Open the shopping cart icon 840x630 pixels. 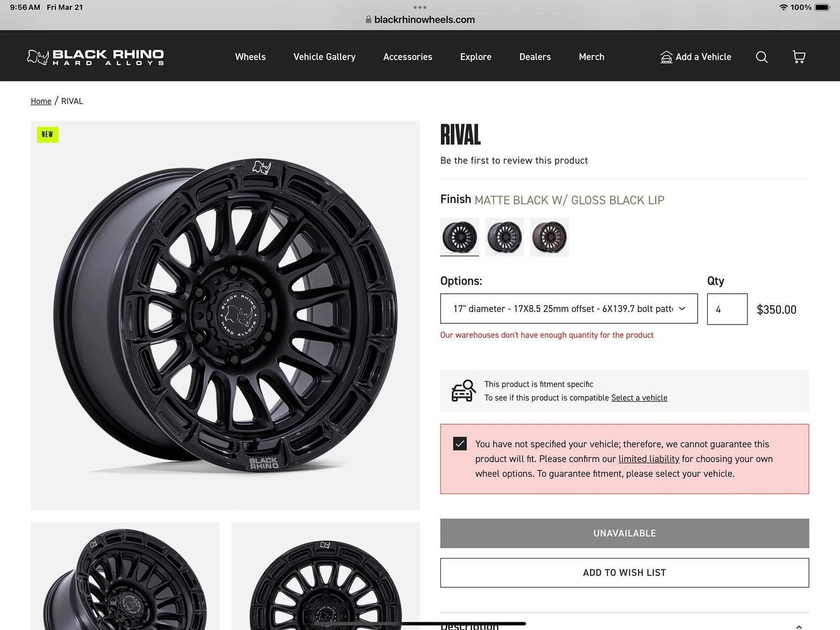click(x=799, y=57)
